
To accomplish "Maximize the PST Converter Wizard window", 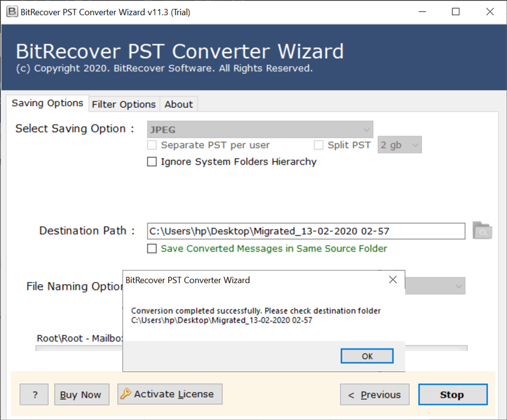I will pyautogui.click(x=456, y=12).
